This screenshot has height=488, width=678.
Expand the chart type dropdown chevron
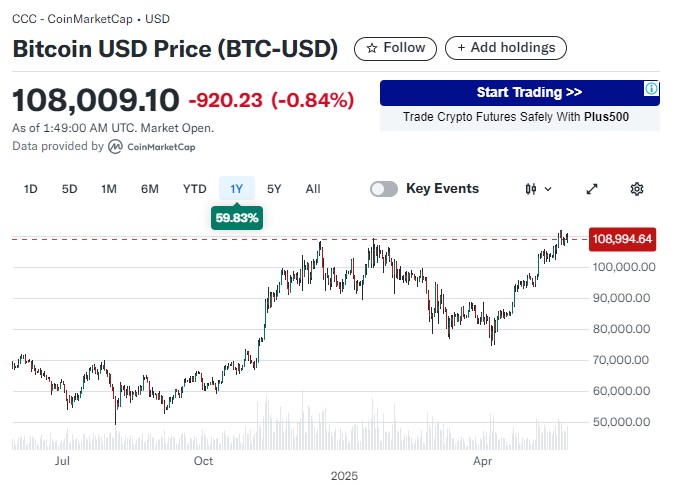(548, 189)
